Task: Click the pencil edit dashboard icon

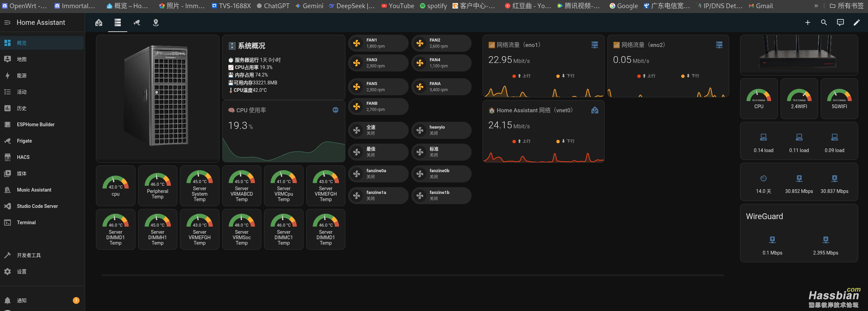Action: point(856,22)
